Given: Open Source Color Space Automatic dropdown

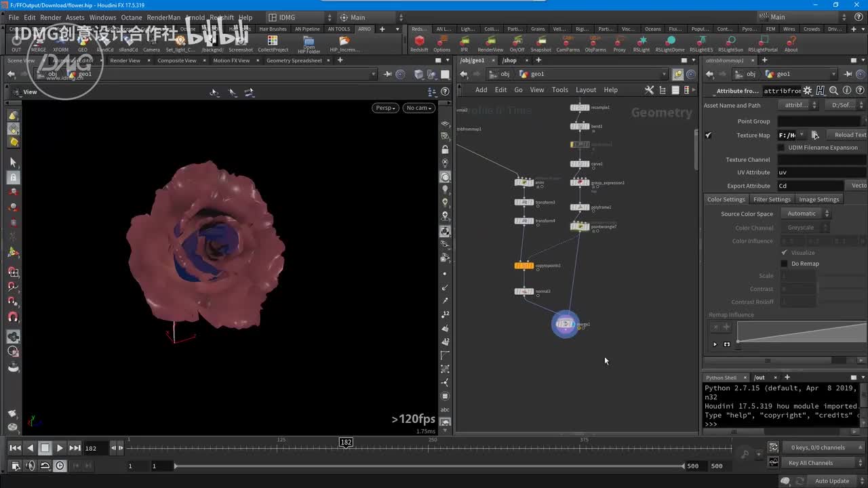Looking at the screenshot, I should click(x=806, y=213).
